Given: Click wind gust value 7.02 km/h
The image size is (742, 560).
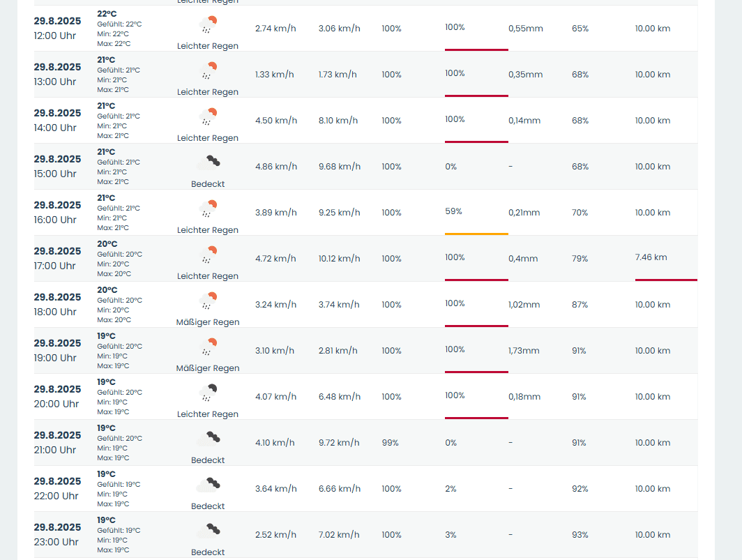Looking at the screenshot, I should click(x=339, y=534).
